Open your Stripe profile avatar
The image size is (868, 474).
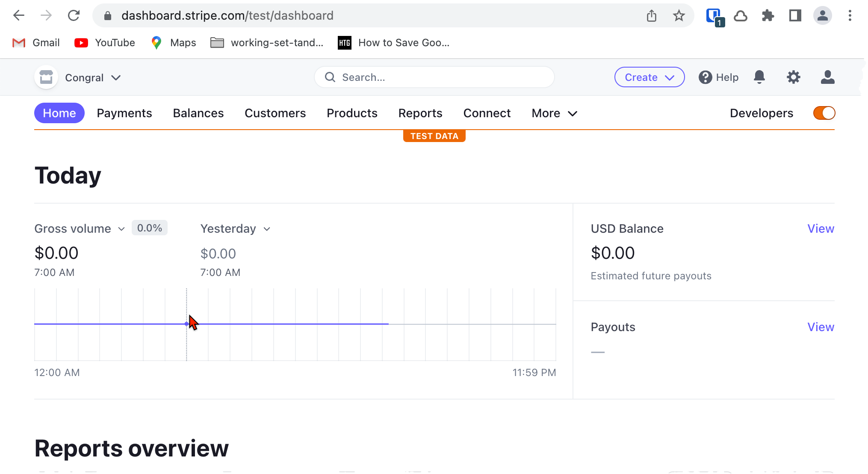827,77
